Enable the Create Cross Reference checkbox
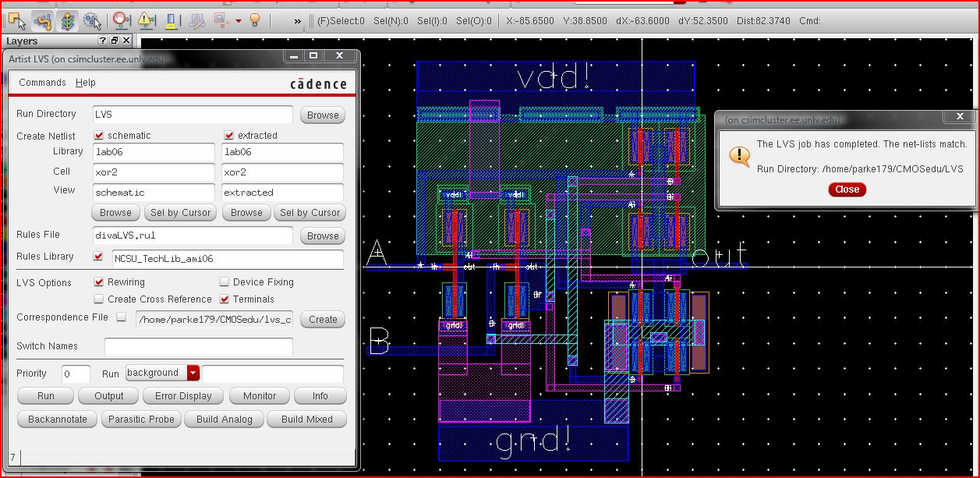Screen dimensions: 980x478 click(99, 299)
